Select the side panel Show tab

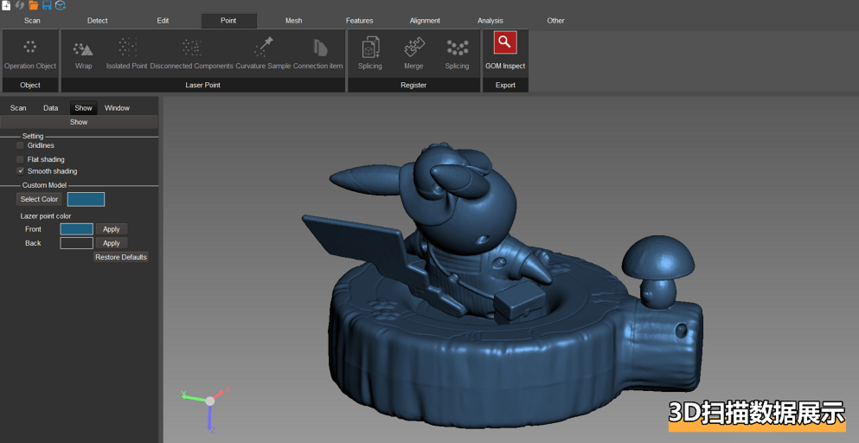83,108
